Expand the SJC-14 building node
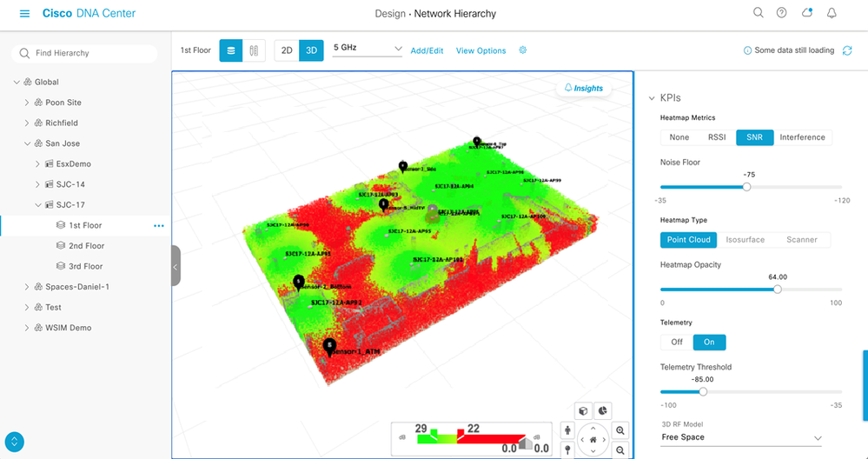Screen dimensions: 868x459 (37, 184)
